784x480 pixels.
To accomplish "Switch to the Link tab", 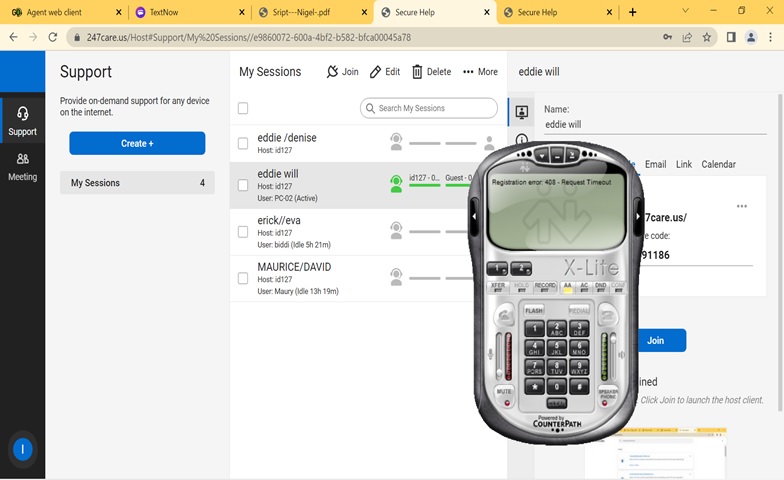I will pos(684,164).
